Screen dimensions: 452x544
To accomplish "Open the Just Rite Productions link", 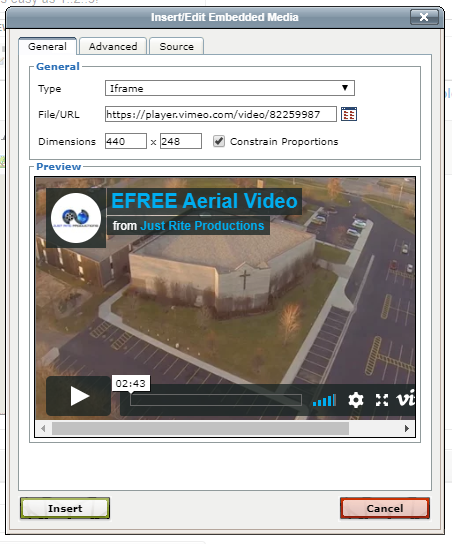I will 202,226.
